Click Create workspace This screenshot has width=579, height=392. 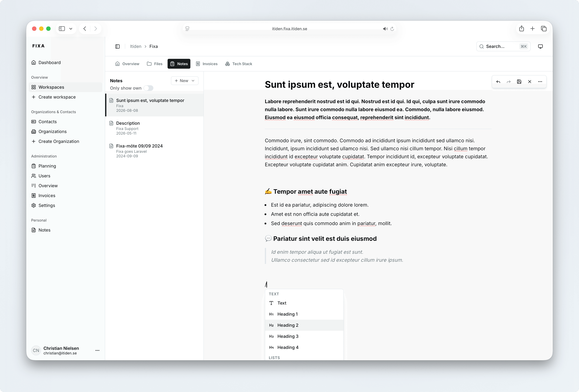pyautogui.click(x=66, y=97)
